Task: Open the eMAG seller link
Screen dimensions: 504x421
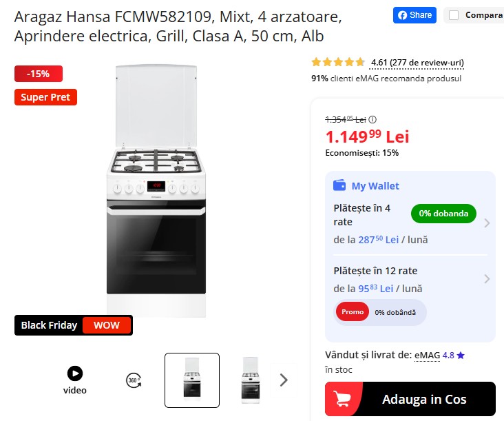Action: click(x=426, y=355)
